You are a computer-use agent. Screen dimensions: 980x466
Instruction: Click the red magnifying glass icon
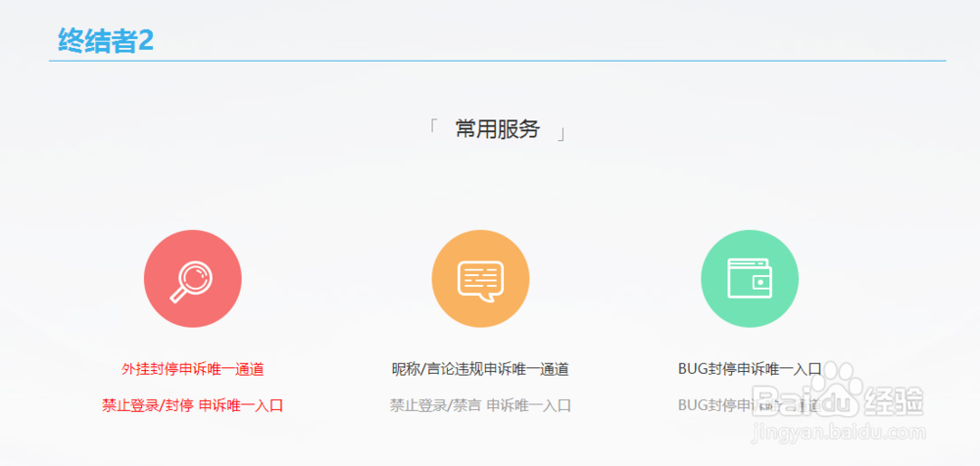pyautogui.click(x=192, y=279)
